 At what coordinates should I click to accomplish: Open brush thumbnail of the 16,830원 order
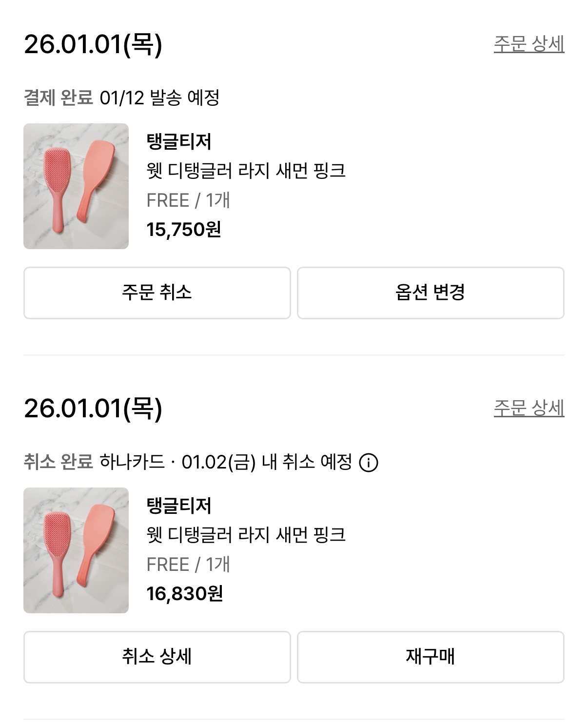76,550
